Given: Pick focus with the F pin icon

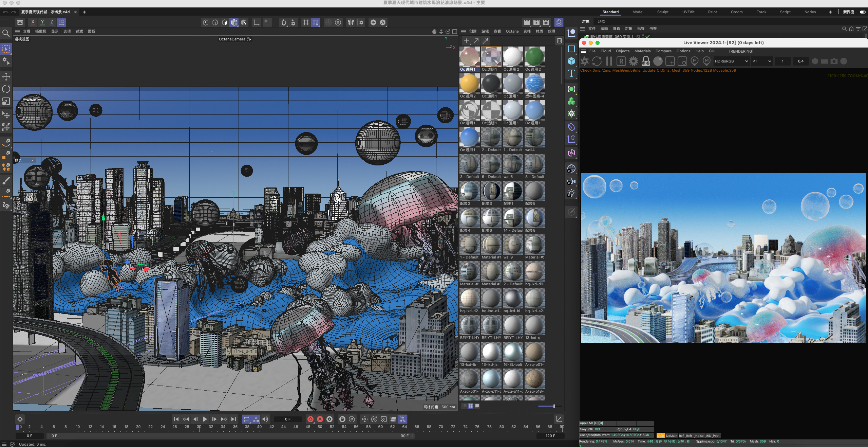Looking at the screenshot, I should pos(694,61).
